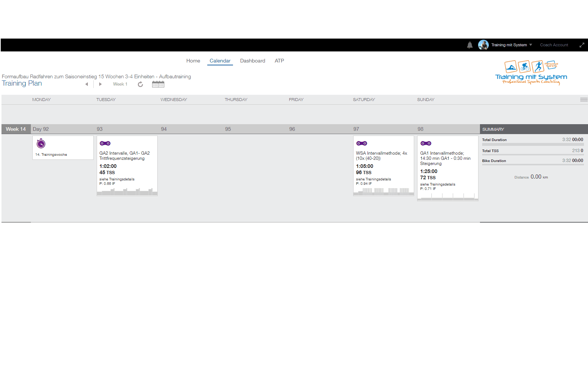Click the Training mit System logo
The height and width of the screenshot is (392, 588).
(x=531, y=72)
